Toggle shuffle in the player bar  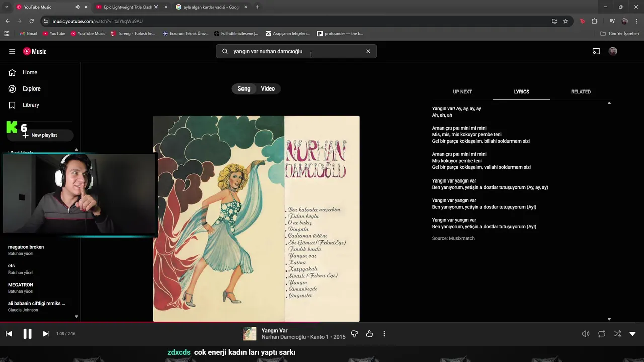tap(617, 334)
